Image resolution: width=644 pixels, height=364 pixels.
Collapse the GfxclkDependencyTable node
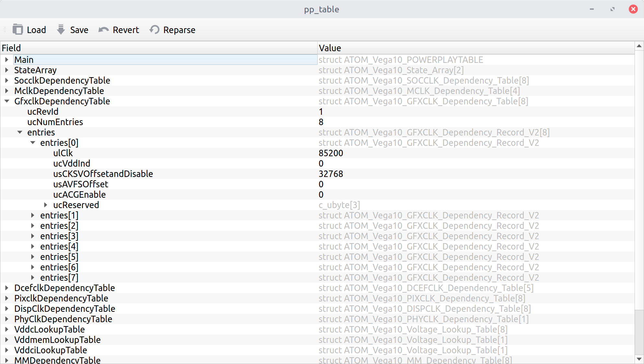[x=7, y=101]
